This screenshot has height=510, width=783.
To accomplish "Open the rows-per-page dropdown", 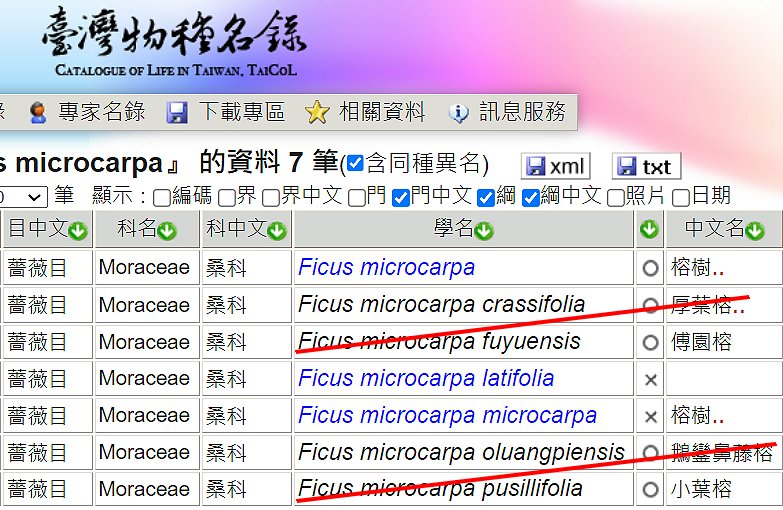I will coord(22,197).
